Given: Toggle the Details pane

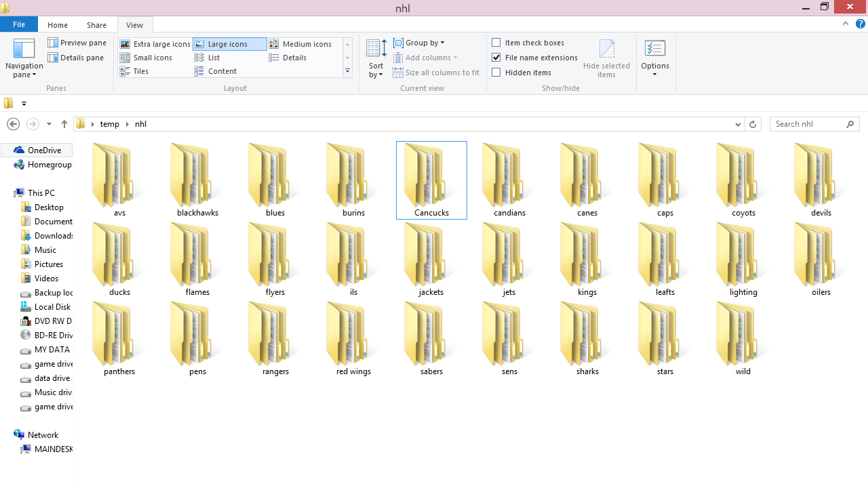Looking at the screenshot, I should click(x=76, y=58).
